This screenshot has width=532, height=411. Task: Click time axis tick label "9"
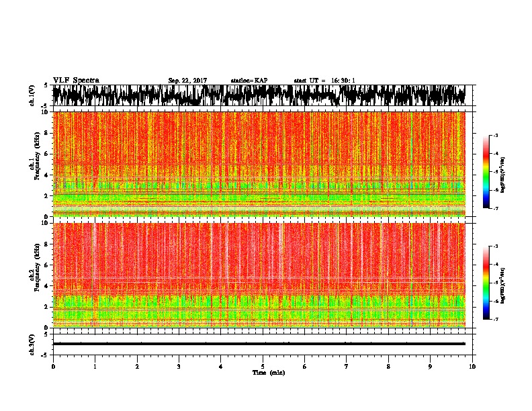point(430,367)
